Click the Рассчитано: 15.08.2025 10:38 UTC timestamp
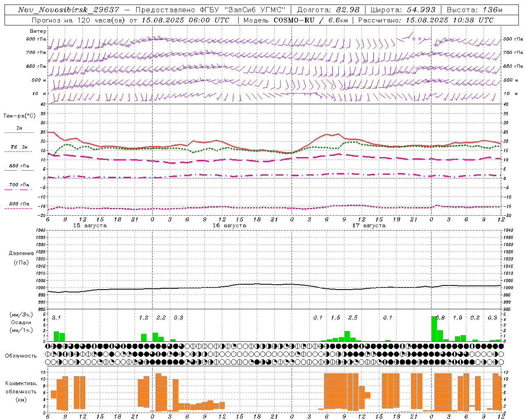 pyautogui.click(x=426, y=20)
